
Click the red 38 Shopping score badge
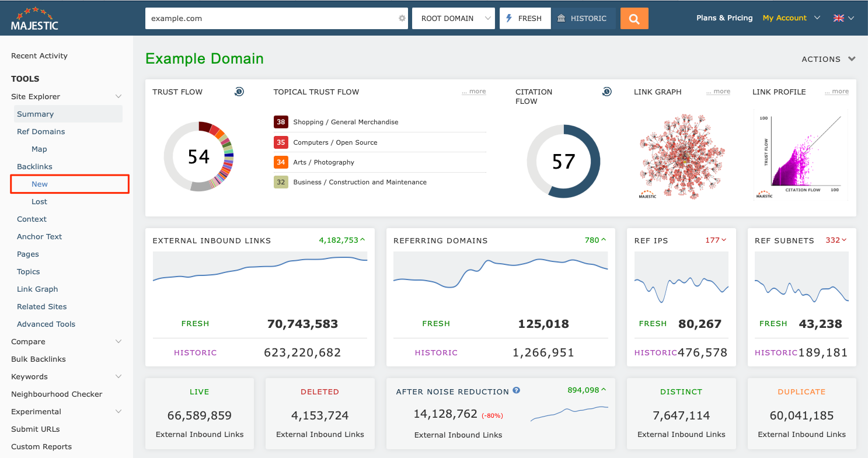(x=281, y=122)
